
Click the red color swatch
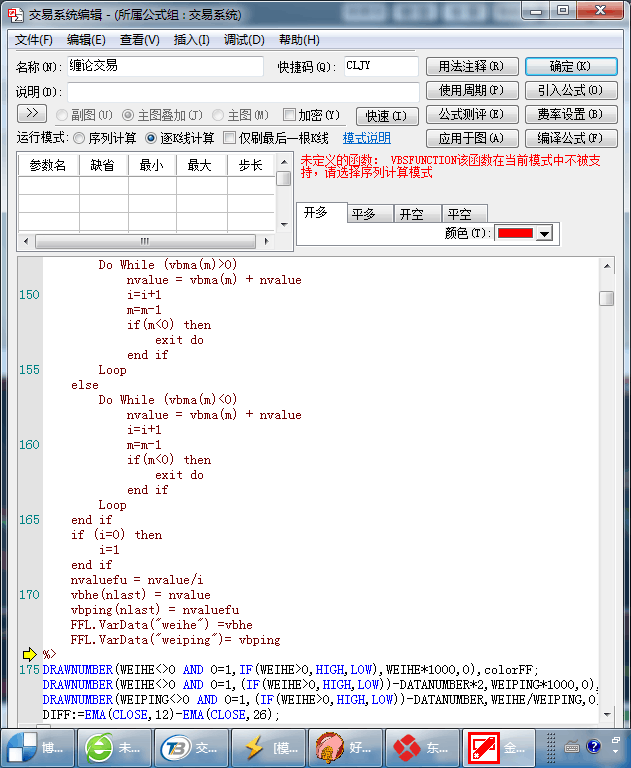(x=515, y=233)
